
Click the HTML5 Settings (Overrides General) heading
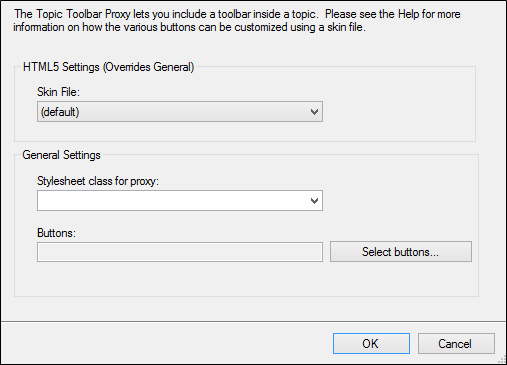pos(108,67)
